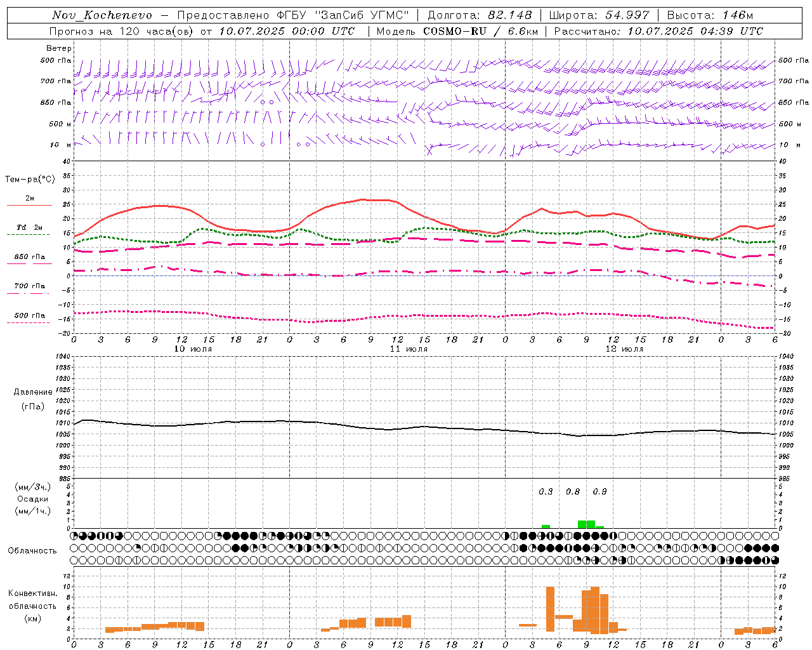Click the model name COSMO-RU / 6.6км

coord(481,31)
